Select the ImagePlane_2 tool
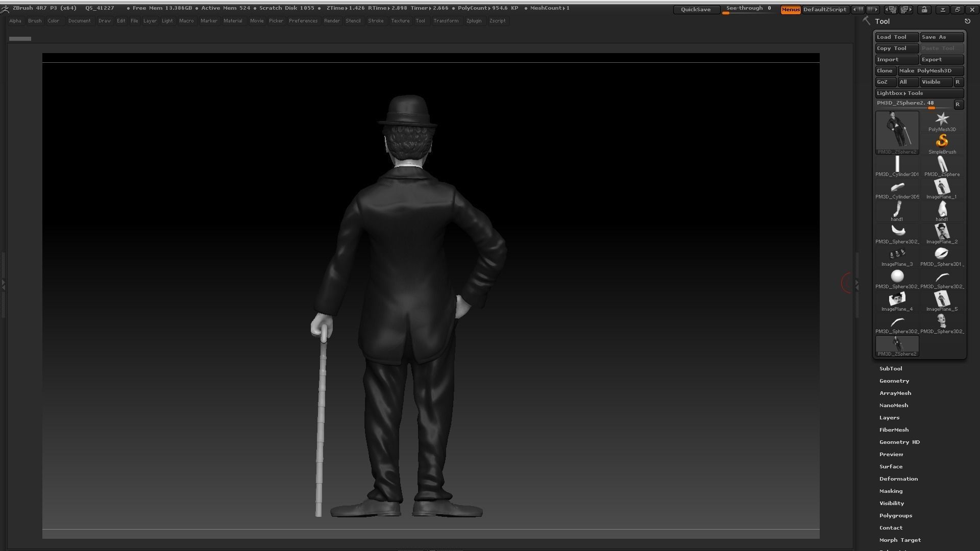The width and height of the screenshot is (980, 551). pos(942,234)
